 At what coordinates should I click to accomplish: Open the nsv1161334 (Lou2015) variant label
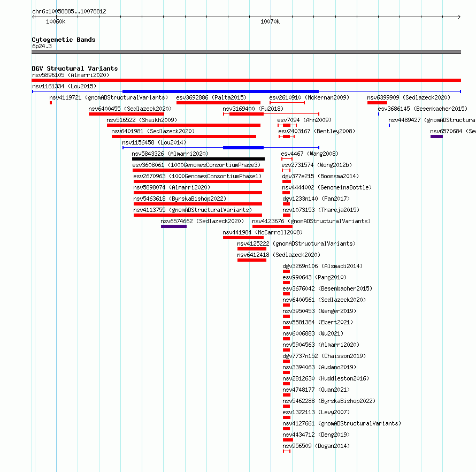coord(64,86)
